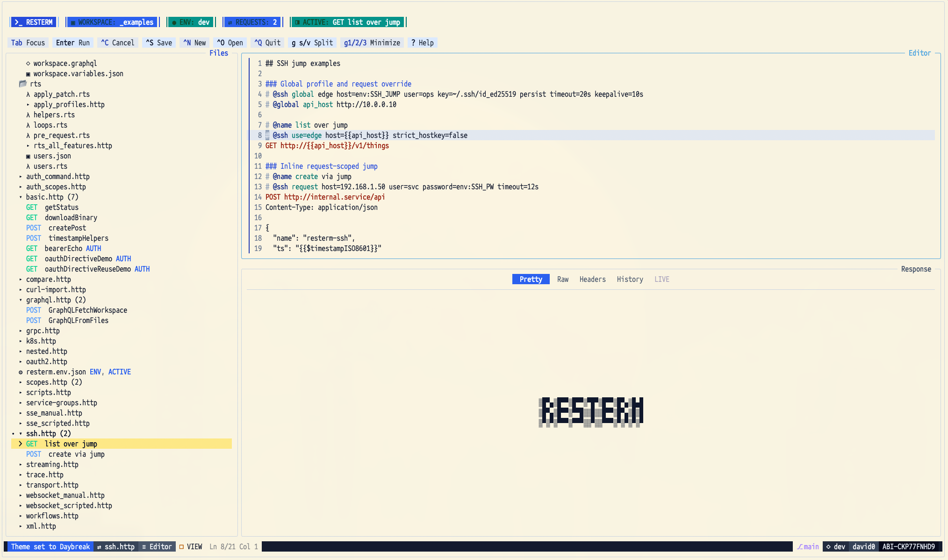Click editor line 14 POST http://internal.service/api

pos(325,197)
